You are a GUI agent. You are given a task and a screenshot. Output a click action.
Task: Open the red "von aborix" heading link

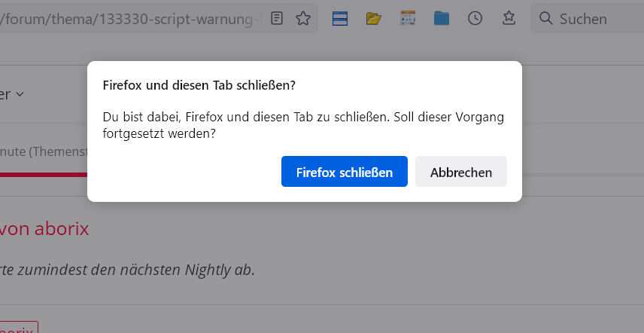[x=45, y=228]
